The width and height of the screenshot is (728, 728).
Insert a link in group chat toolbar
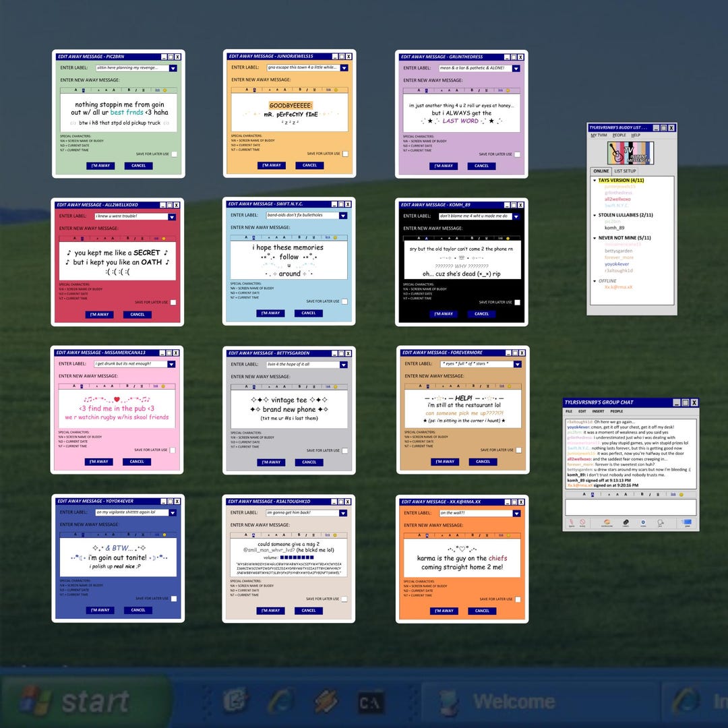coord(673,495)
